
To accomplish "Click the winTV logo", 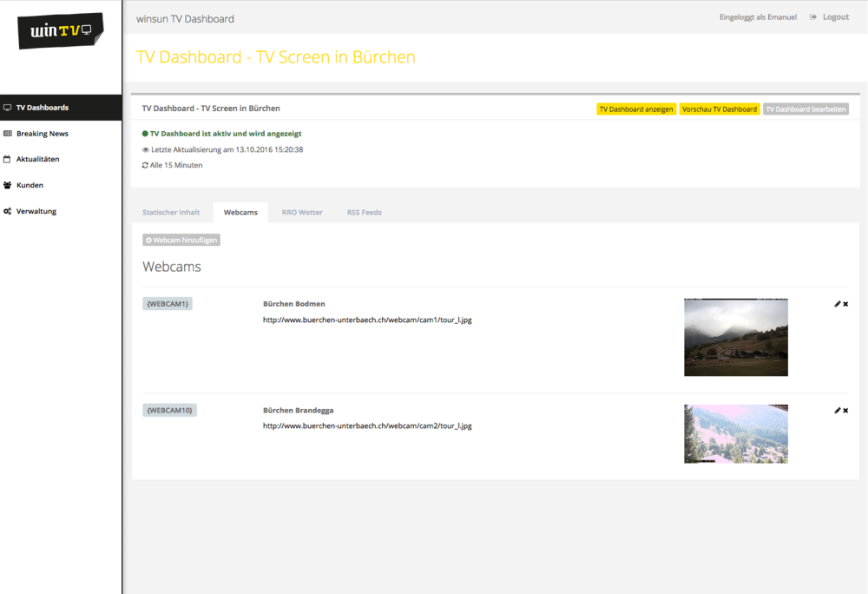I will click(x=61, y=31).
